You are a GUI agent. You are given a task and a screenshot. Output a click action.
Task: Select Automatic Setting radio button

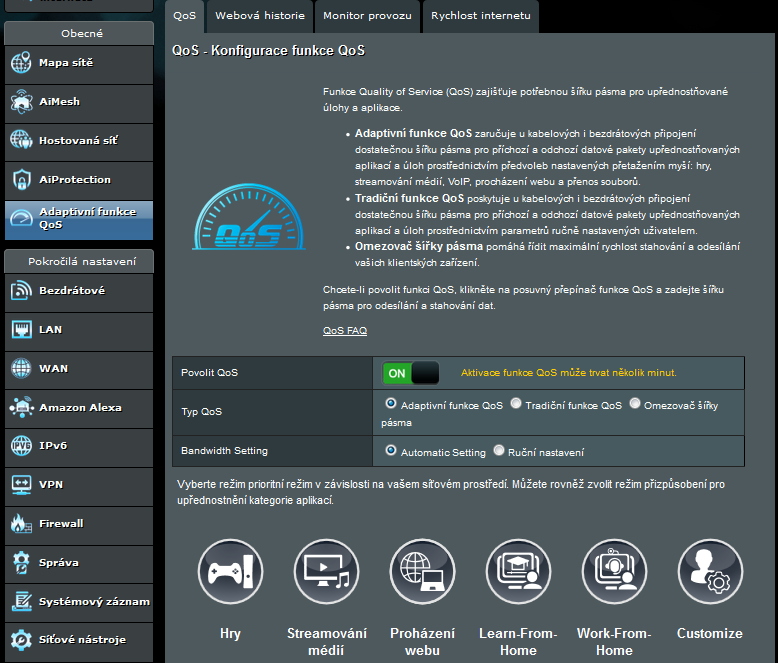point(390,451)
